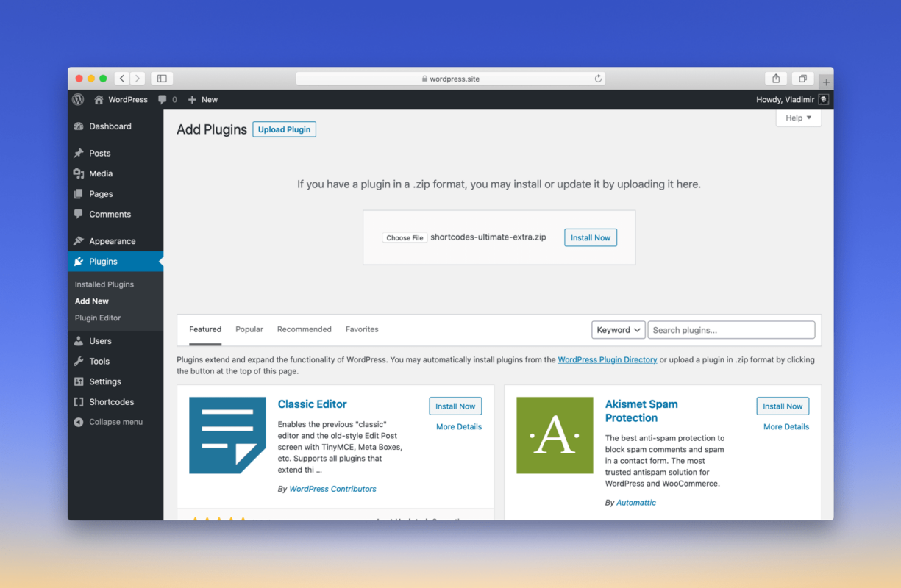Install the Classic Editor plugin

(455, 406)
